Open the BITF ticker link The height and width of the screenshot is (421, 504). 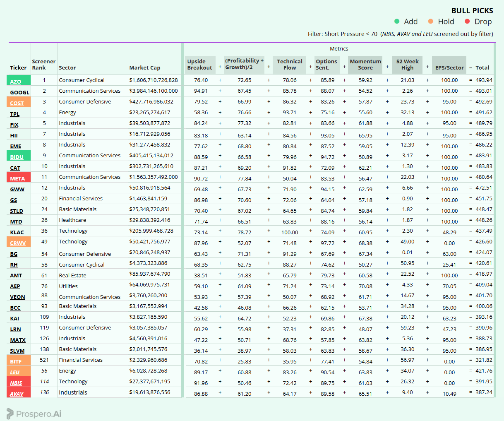point(16,361)
